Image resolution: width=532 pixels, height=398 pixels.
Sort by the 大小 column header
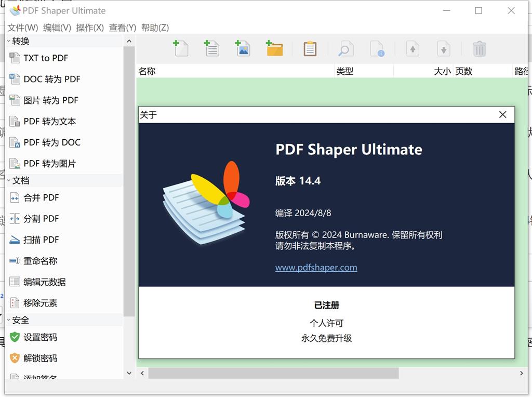pyautogui.click(x=423, y=71)
